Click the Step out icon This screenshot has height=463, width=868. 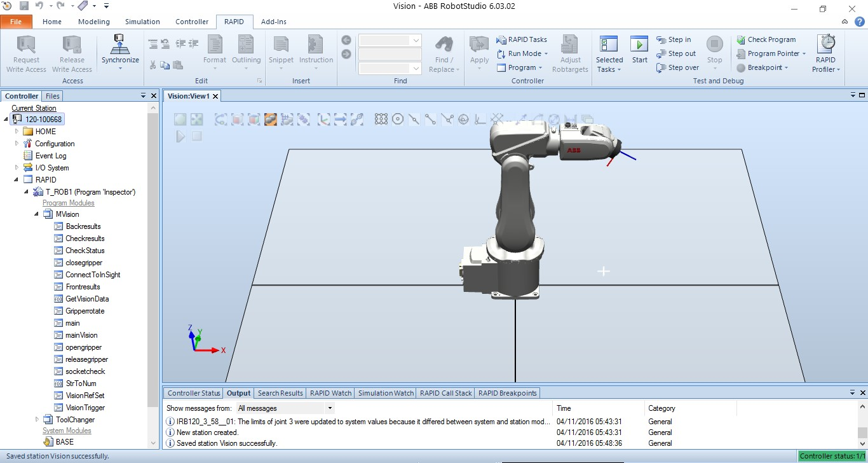(x=661, y=53)
